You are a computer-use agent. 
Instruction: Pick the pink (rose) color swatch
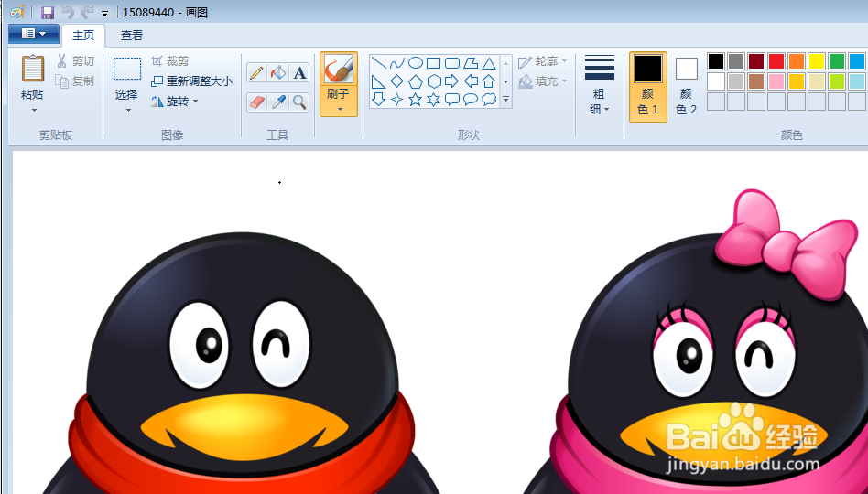click(x=776, y=81)
